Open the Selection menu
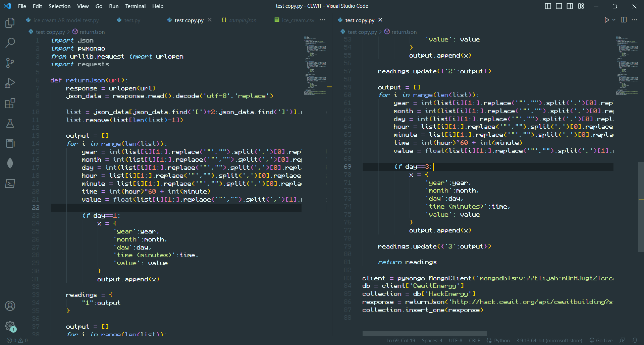The width and height of the screenshot is (644, 345). [59, 6]
